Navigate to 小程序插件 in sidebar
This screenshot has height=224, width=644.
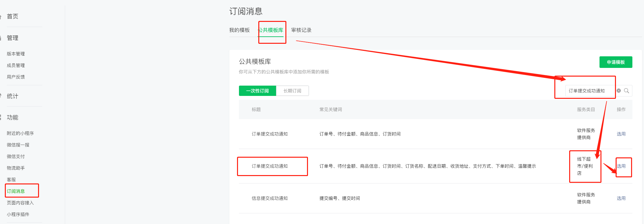click(x=18, y=214)
